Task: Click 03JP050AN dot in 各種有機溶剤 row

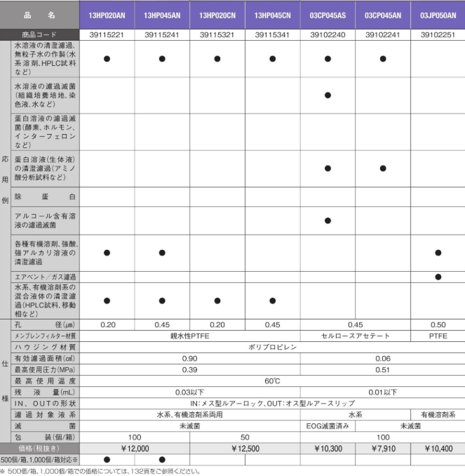Action: point(438,253)
